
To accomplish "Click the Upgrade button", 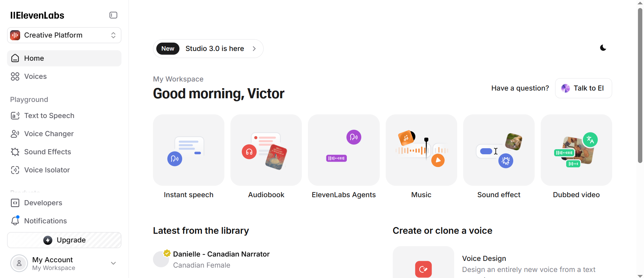I will pos(64,240).
